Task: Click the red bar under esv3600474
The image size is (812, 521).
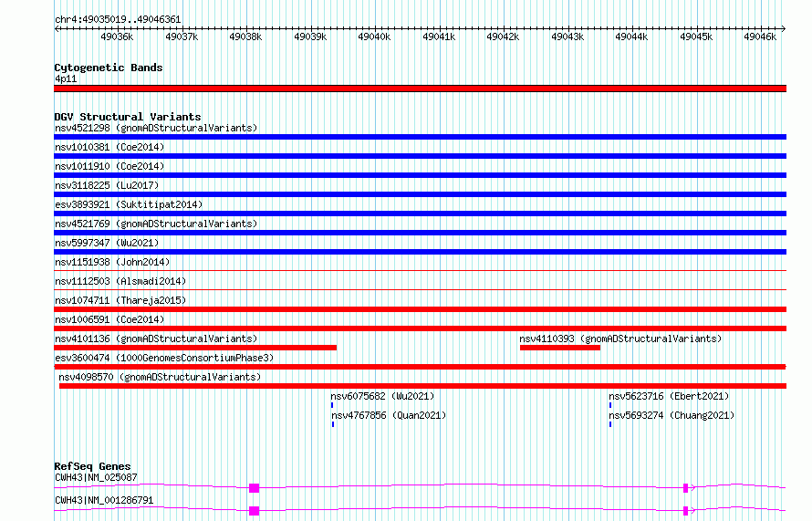Action: [x=420, y=367]
